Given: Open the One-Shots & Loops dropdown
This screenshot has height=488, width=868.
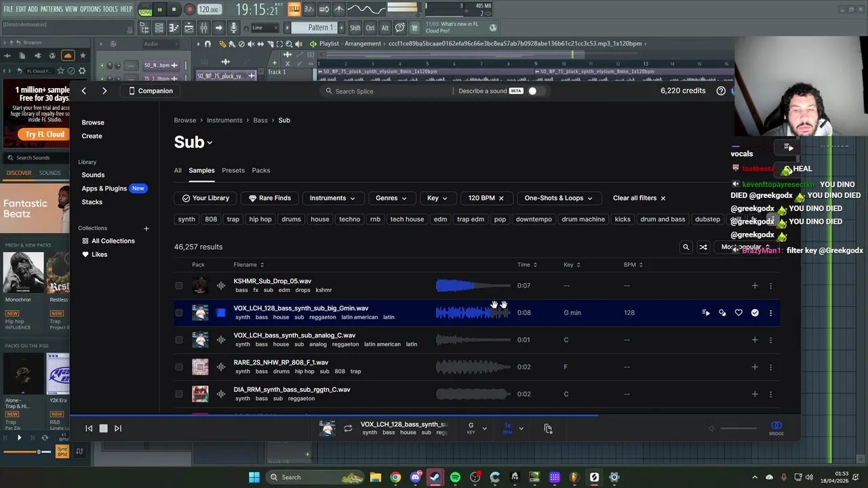Looking at the screenshot, I should (558, 198).
